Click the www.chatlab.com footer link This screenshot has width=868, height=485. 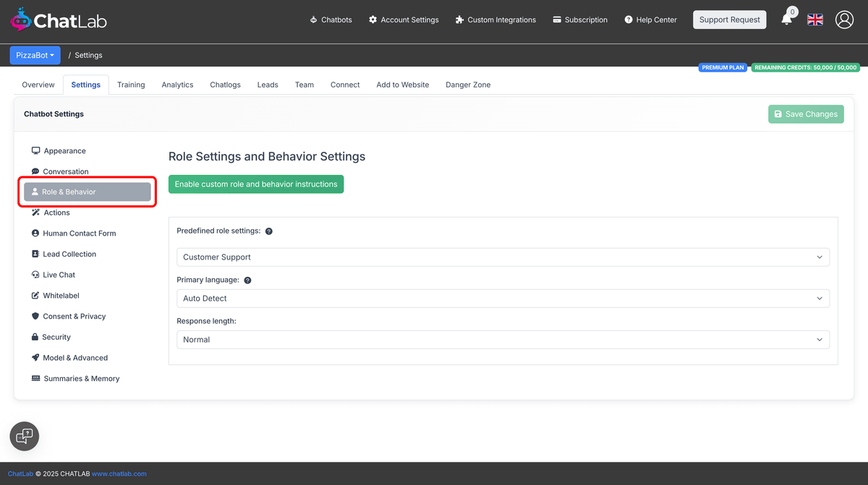pos(119,473)
